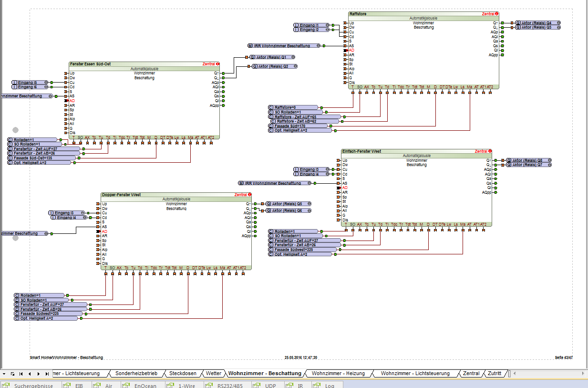The width and height of the screenshot is (588, 388).
Task: Open the Wetter page tab
Action: coord(214,373)
